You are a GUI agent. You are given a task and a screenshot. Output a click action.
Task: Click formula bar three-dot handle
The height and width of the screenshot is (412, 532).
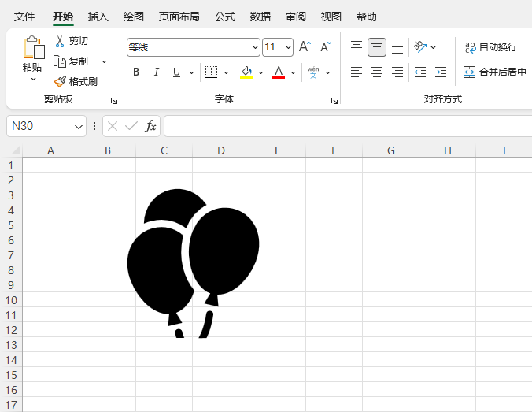pos(94,126)
